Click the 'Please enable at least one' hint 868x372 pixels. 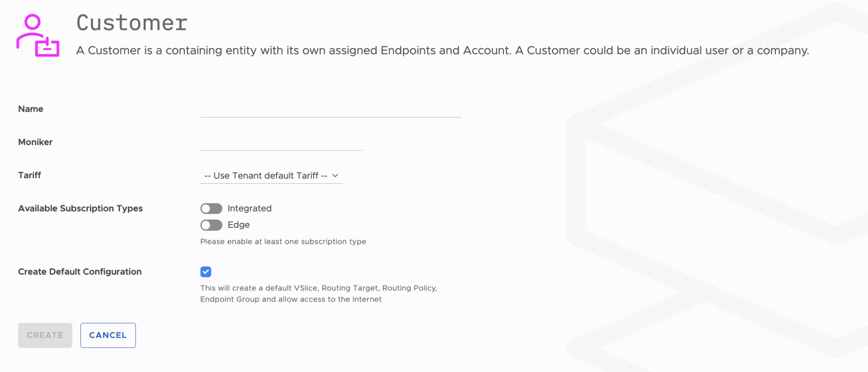click(x=283, y=242)
